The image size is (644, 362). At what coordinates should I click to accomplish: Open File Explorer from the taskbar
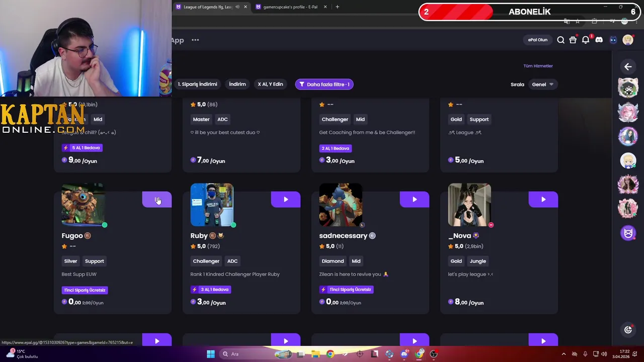[316, 354]
